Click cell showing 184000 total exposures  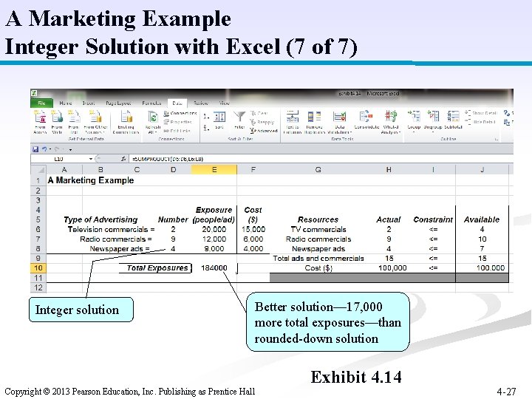tap(214, 268)
